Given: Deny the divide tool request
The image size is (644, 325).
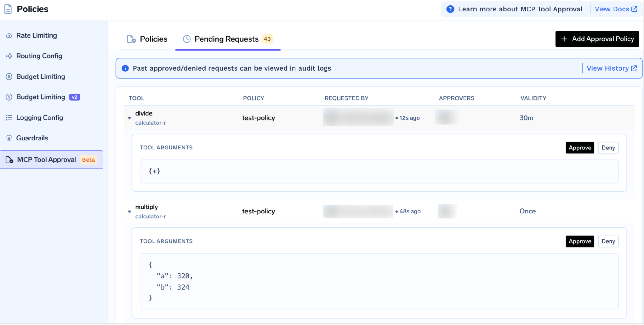Looking at the screenshot, I should coord(608,148).
